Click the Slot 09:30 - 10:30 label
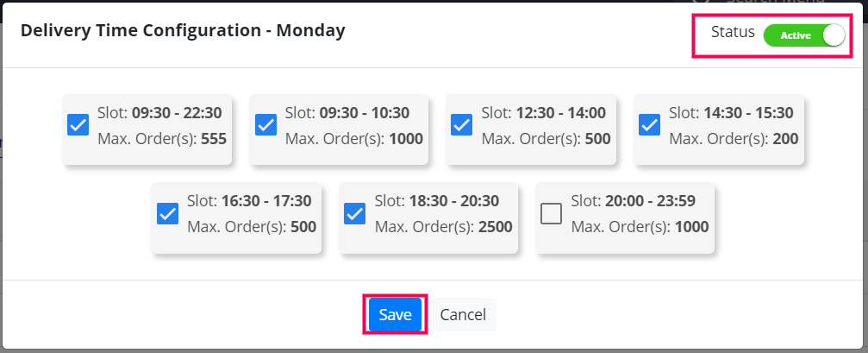The image size is (868, 353). click(x=347, y=112)
